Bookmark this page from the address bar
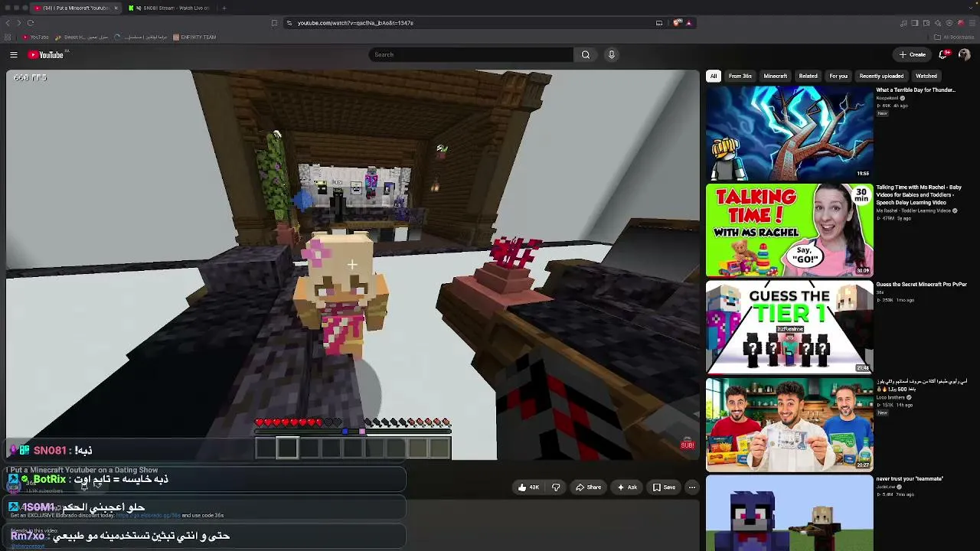Screen dimensions: 980x551 click(274, 23)
